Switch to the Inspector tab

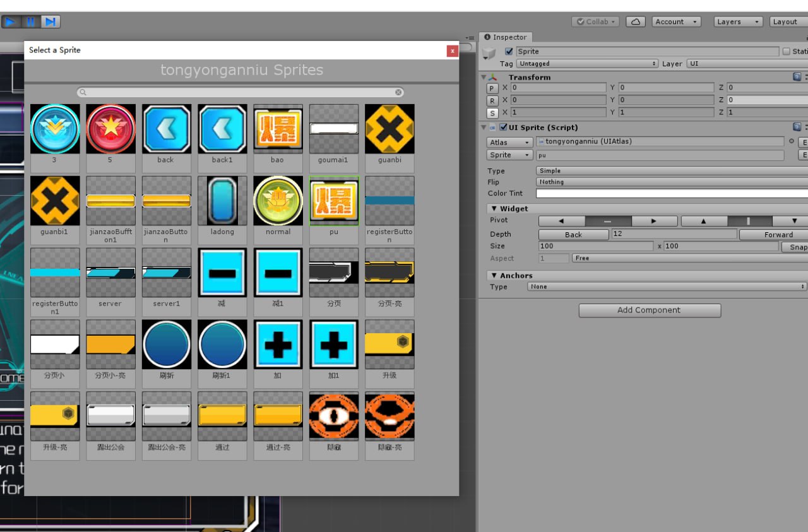(x=506, y=37)
